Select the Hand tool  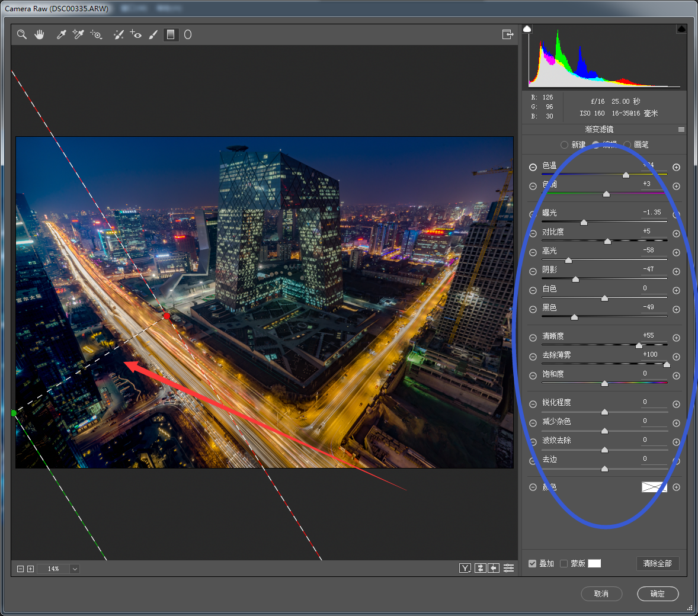[39, 34]
